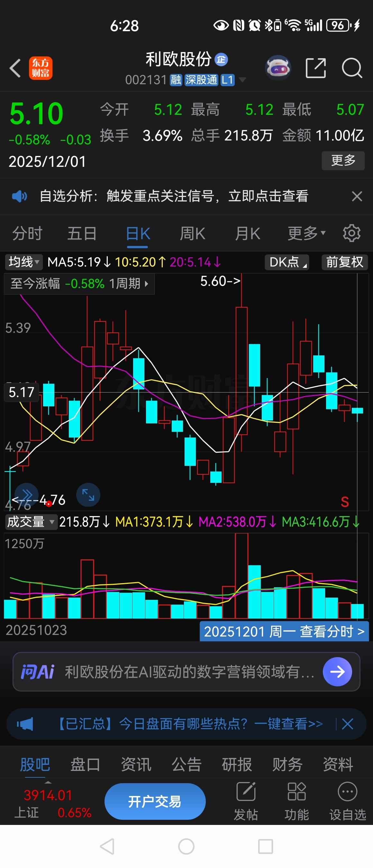This screenshot has width=373, height=868.
Task: Switch to the 周K chart tab
Action: pyautogui.click(x=192, y=233)
